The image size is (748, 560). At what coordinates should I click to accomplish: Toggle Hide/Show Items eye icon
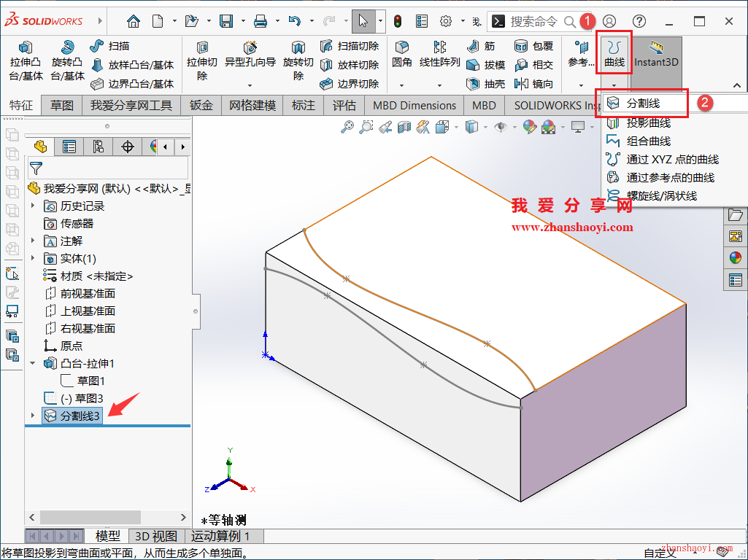tap(501, 127)
